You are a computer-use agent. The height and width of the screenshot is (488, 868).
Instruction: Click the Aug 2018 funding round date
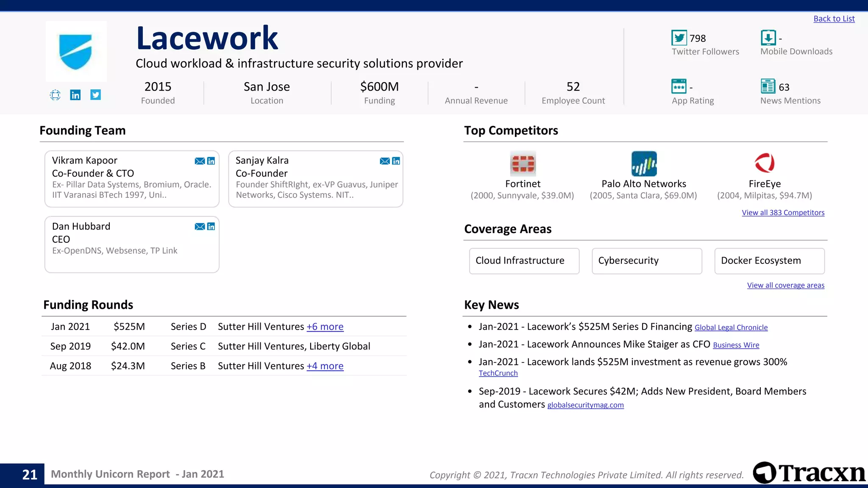pos(70,366)
